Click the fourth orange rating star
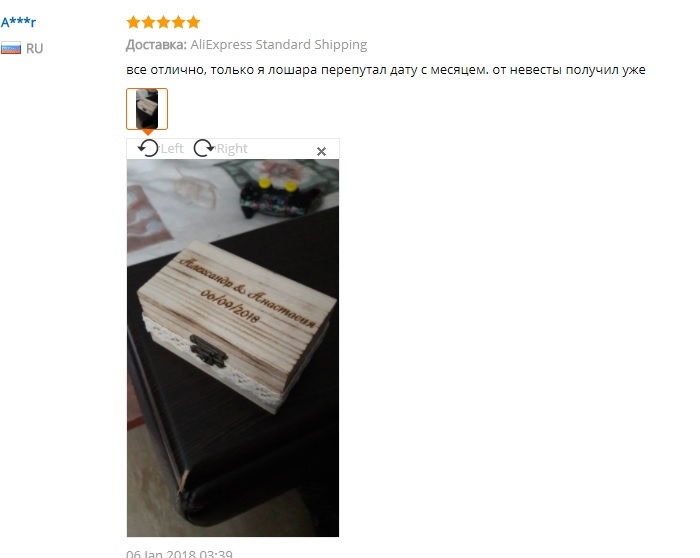 coord(179,22)
